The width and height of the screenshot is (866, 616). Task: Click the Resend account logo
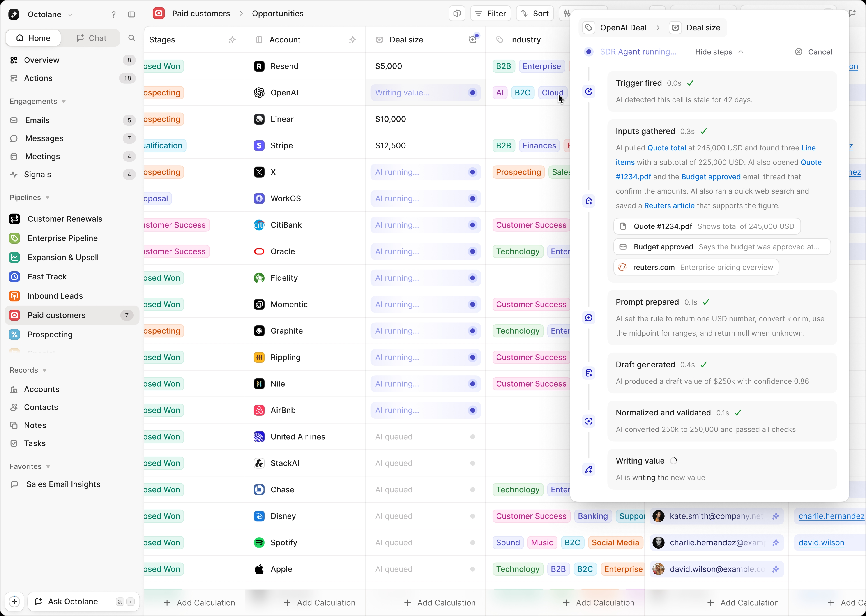[x=259, y=66]
